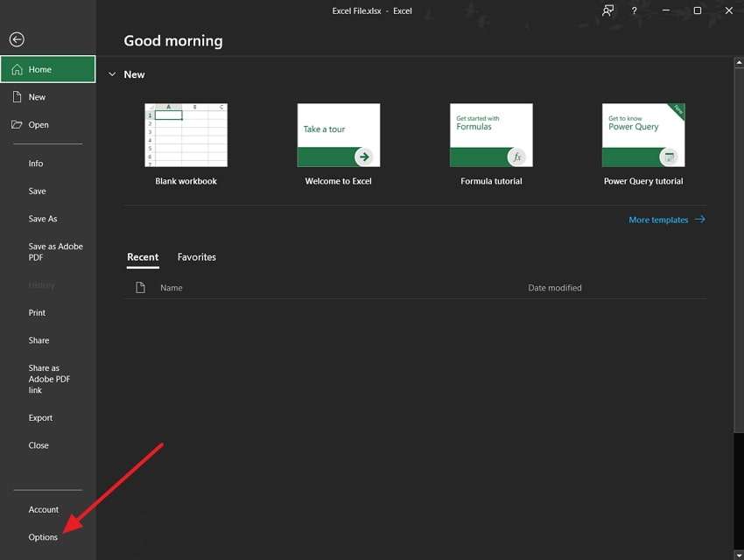Maximize the Excel window
This screenshot has height=560, width=744.
click(x=698, y=10)
